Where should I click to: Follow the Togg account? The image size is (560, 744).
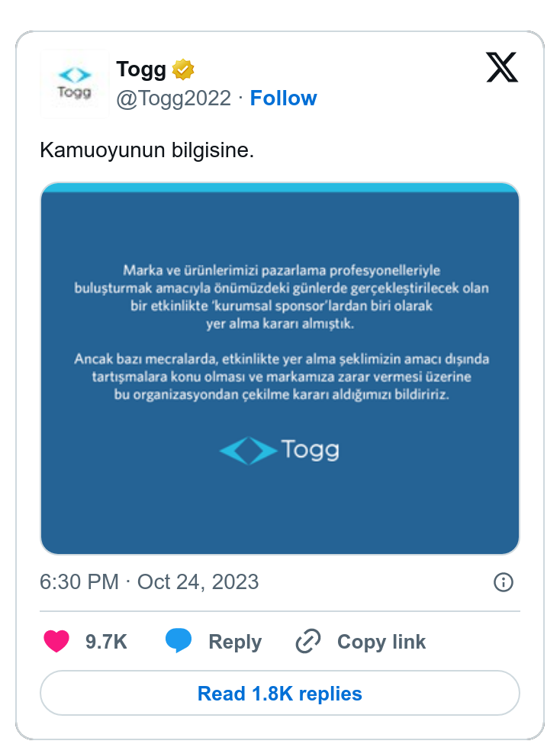click(x=283, y=98)
